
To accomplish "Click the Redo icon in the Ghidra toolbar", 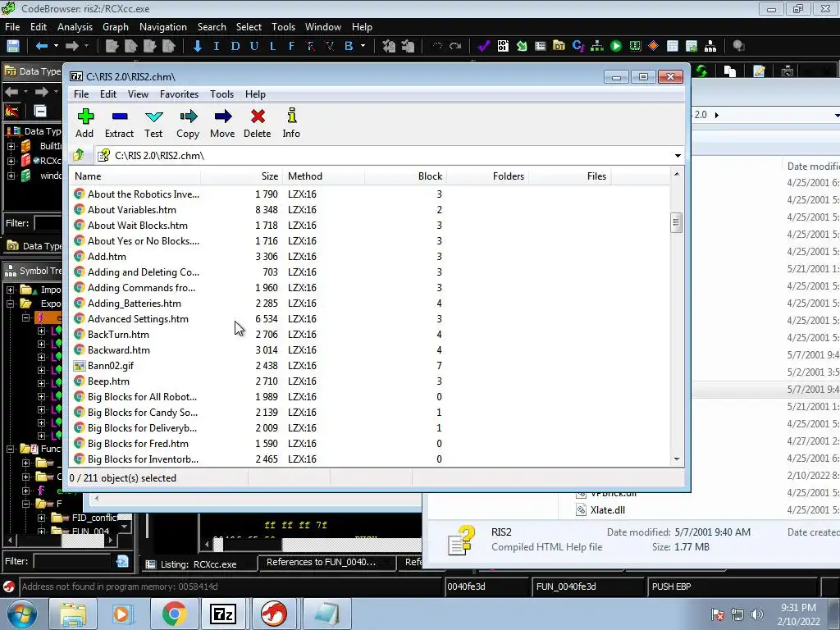I will pyautogui.click(x=455, y=46).
